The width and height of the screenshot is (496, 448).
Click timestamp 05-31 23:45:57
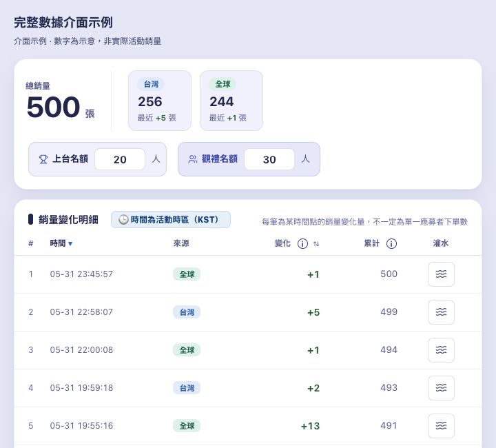81,274
